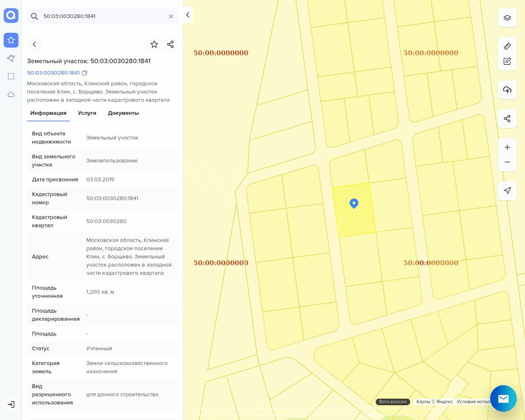This screenshot has width=525, height=420.
Task: Click the blue marker on highlighted plot
Action: point(354,203)
